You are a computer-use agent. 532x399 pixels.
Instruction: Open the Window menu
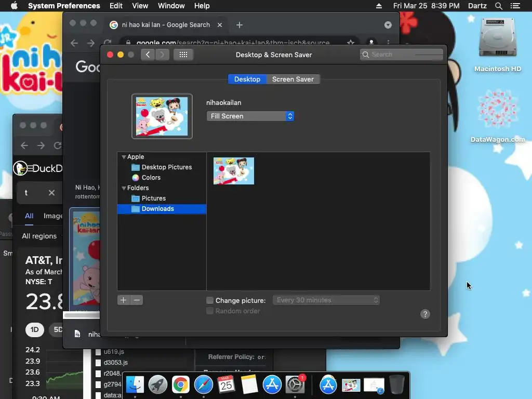coord(171,6)
